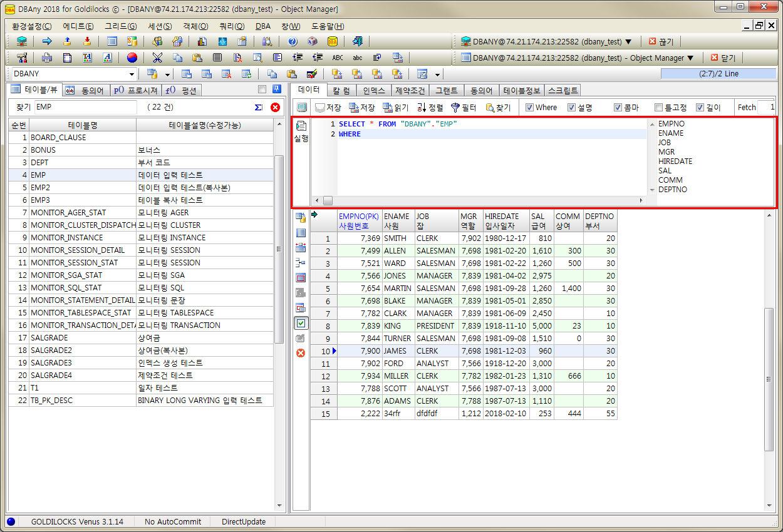Click the EMPNO(PK) column header
The width and height of the screenshot is (783, 532).
coord(360,220)
